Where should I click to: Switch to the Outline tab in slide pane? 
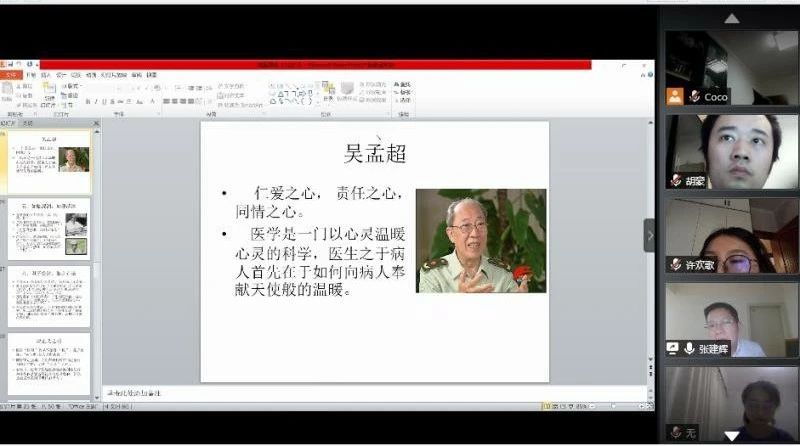pyautogui.click(x=28, y=123)
